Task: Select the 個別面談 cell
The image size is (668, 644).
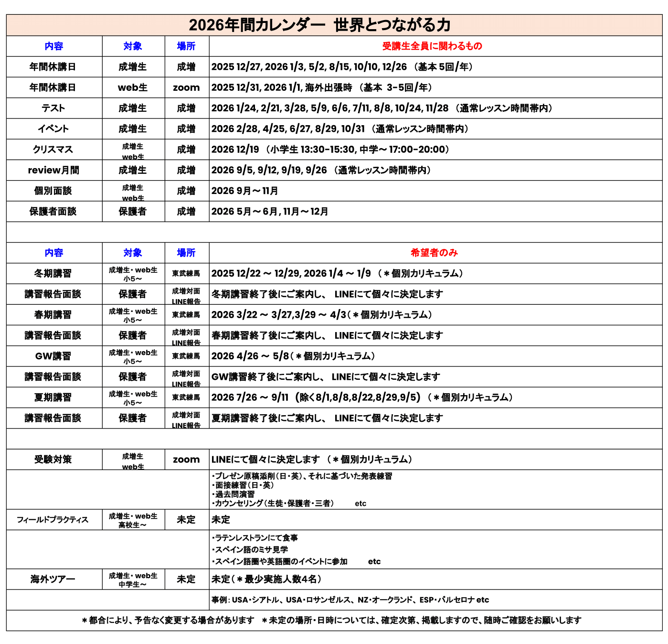Action: coord(53,191)
